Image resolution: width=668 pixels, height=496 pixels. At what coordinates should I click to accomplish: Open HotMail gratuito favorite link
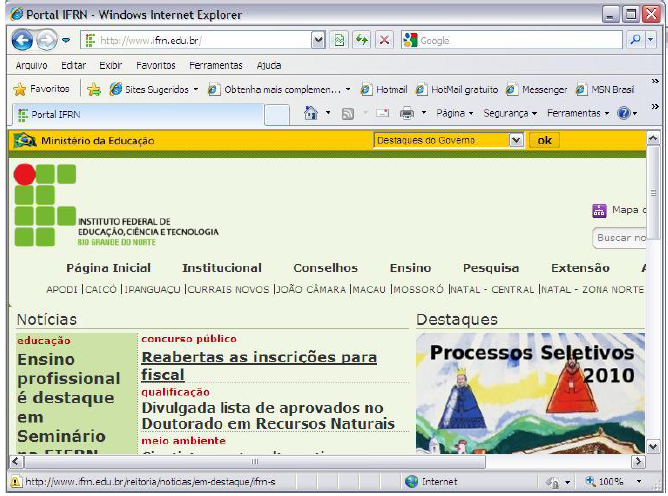pyautogui.click(x=457, y=89)
